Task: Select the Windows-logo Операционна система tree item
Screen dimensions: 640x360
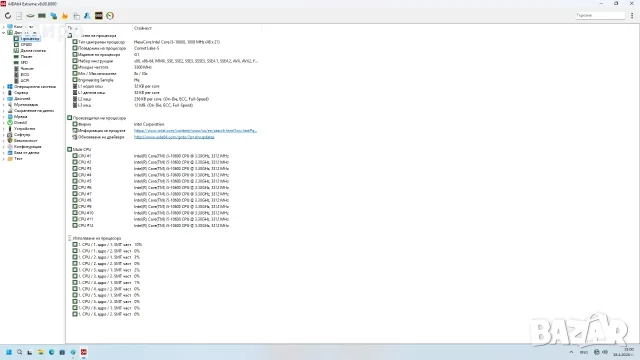Action: tap(35, 87)
